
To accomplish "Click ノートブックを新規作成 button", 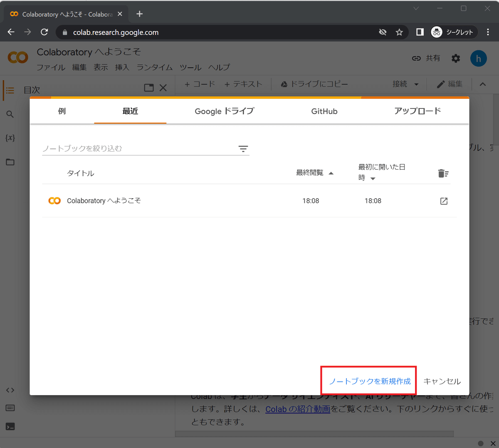I will click(x=370, y=381).
